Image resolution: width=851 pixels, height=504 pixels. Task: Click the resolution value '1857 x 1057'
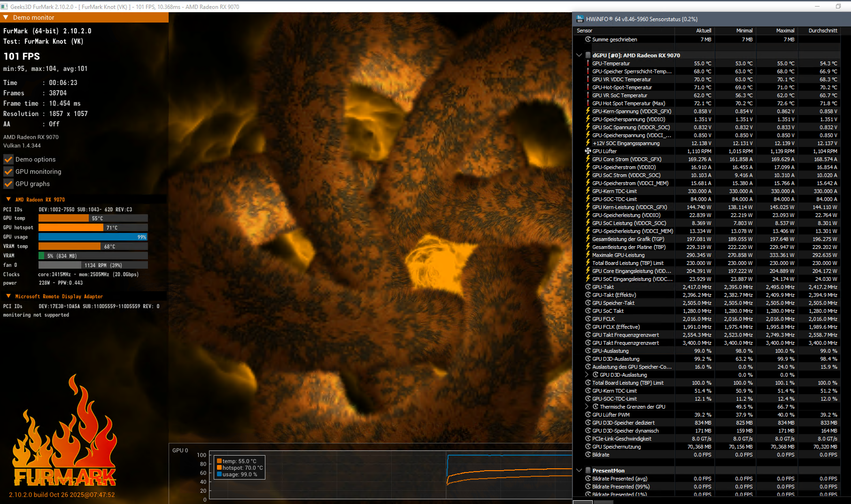point(69,114)
